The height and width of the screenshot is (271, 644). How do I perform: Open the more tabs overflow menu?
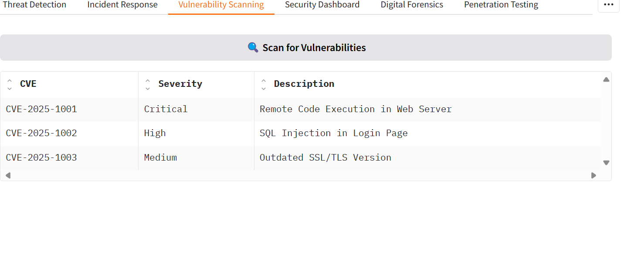coord(608,5)
